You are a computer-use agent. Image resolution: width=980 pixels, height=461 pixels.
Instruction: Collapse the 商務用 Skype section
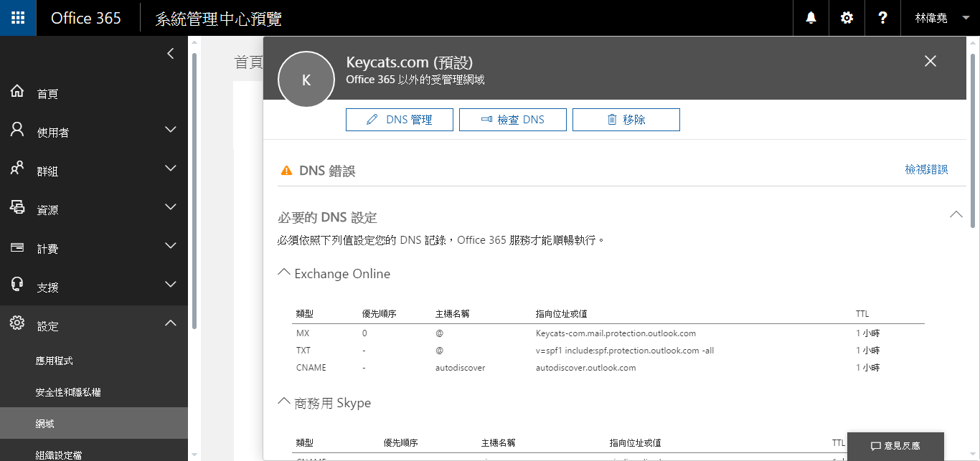click(284, 401)
